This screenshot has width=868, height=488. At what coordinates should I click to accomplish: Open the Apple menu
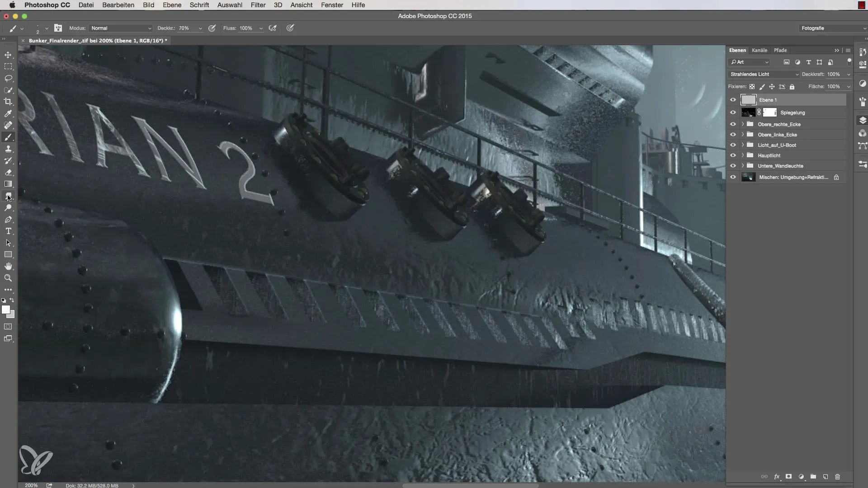[x=12, y=5]
